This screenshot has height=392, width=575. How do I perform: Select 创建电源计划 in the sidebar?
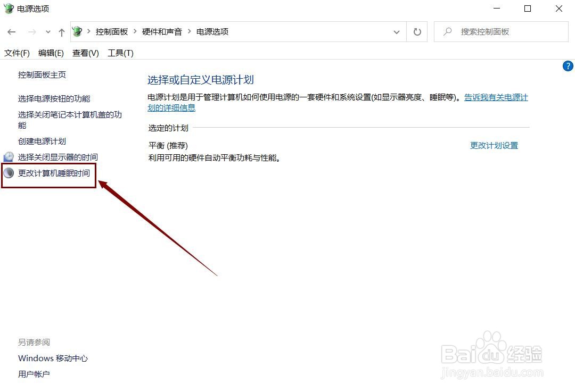41,141
